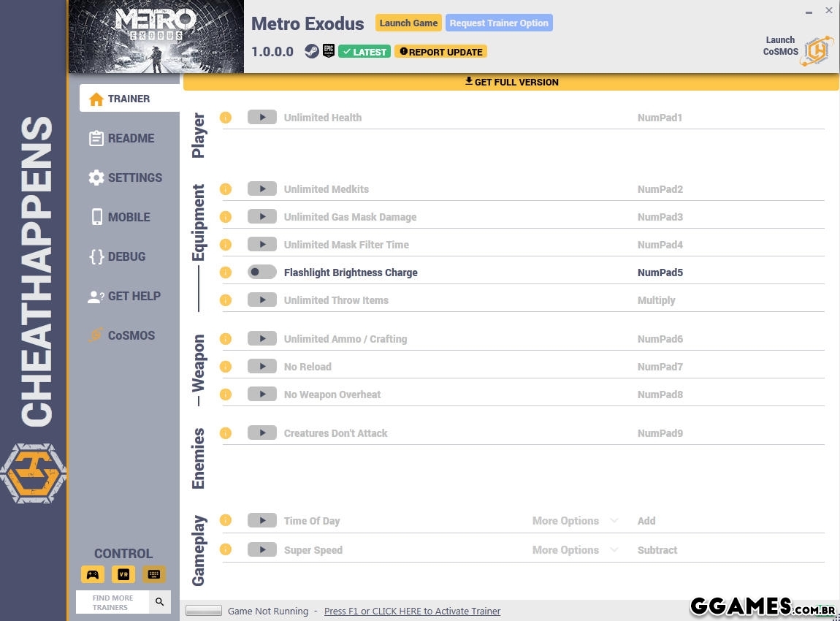Click info icon beside Unlimited Health

[226, 118]
